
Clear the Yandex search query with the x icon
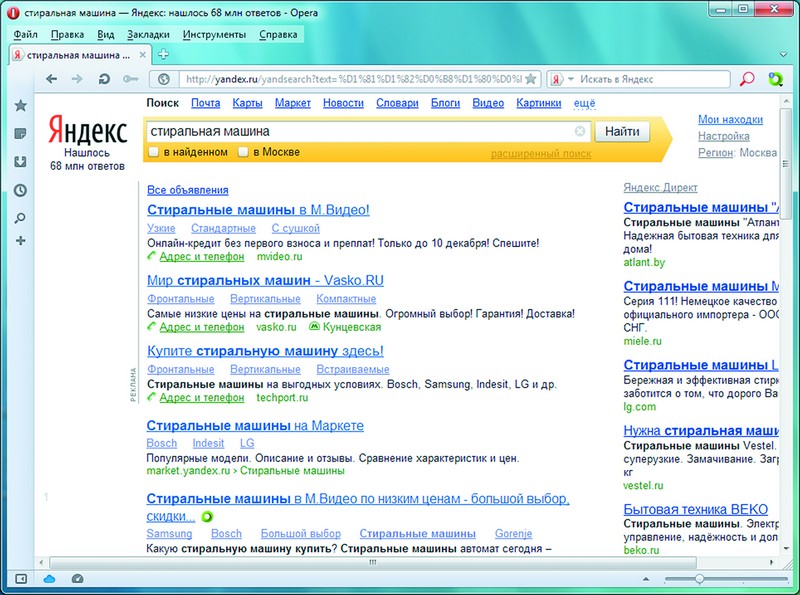pos(580,131)
